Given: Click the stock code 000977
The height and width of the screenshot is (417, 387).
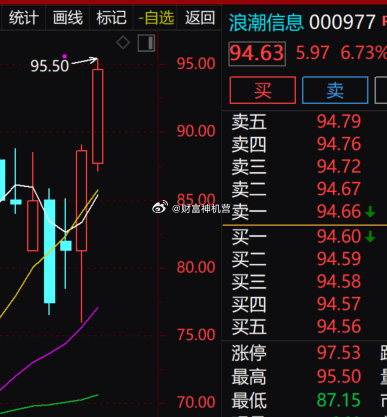Looking at the screenshot, I should tap(342, 23).
